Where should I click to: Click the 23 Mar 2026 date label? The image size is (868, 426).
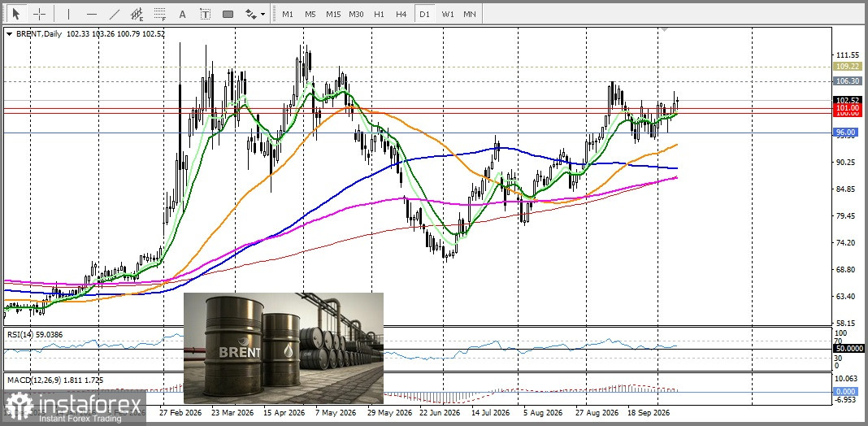(x=232, y=413)
